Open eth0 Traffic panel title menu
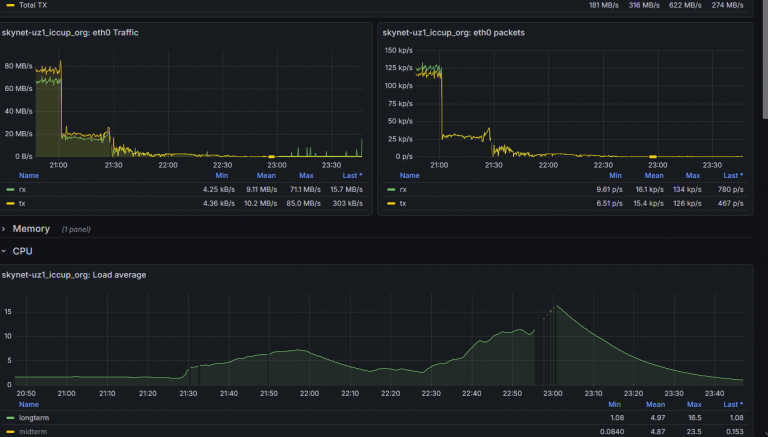This screenshot has width=768, height=437. 70,32
